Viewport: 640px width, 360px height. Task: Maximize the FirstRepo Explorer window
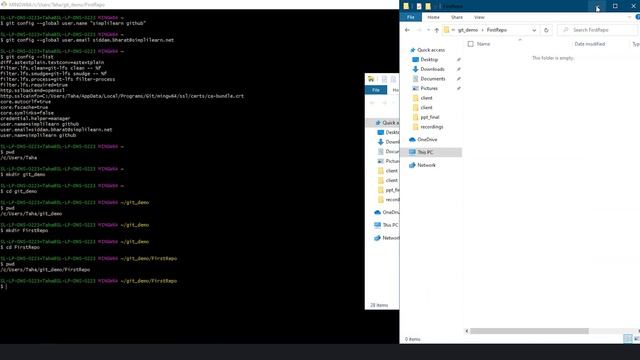pos(615,6)
